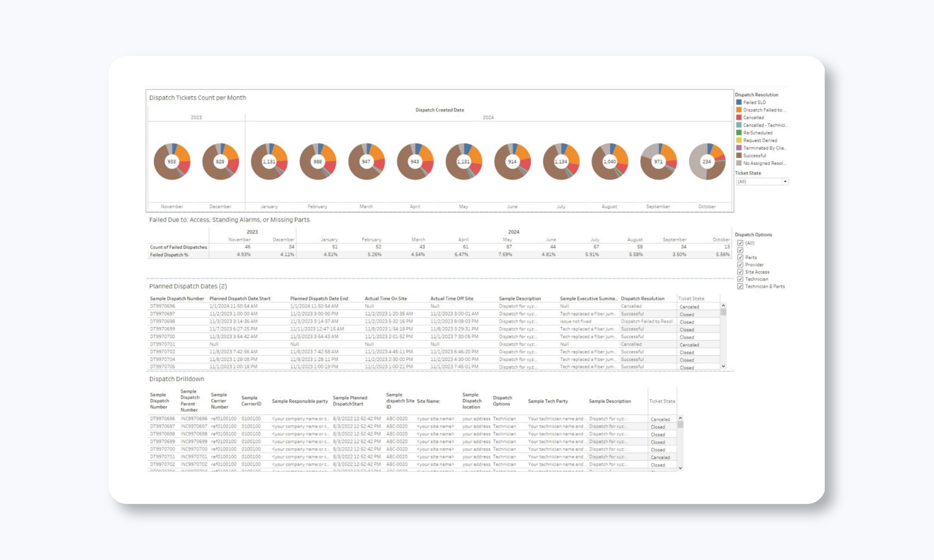Click INC9970700 in Dispatch Drilldown
This screenshot has height=560, width=934.
(193, 449)
